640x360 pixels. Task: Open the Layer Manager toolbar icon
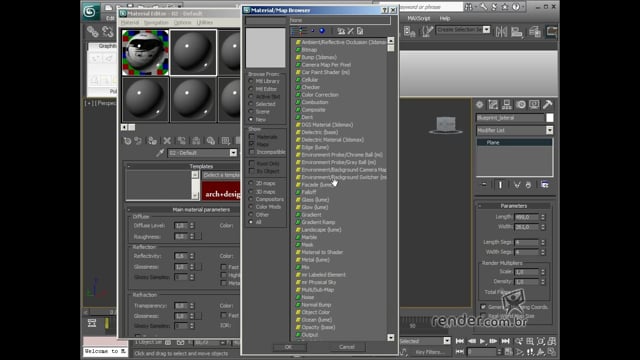(535, 31)
